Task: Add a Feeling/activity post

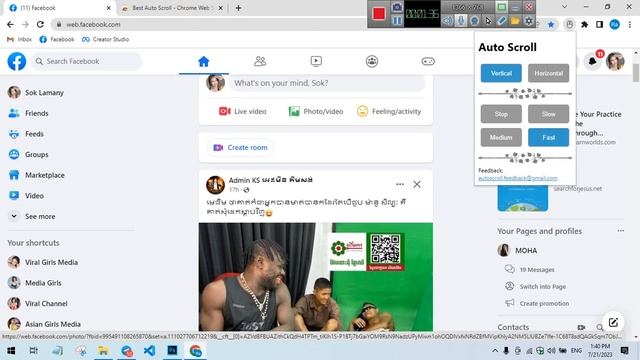Action: tap(389, 111)
